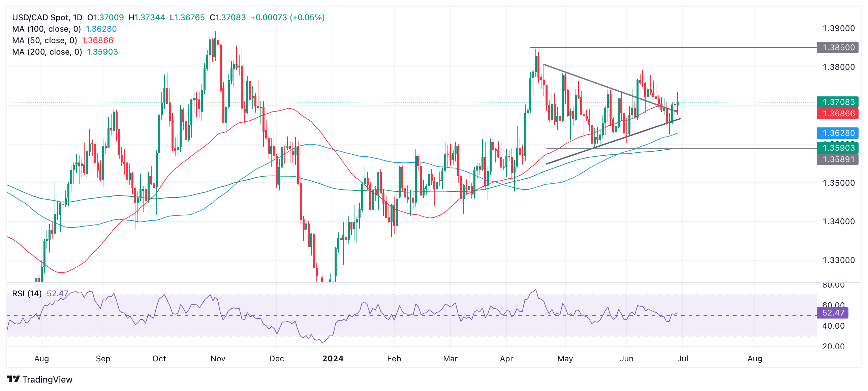Screen dimensions: 868x391
Task: Click the MA (100, close, 0) legend
Action: click(x=46, y=29)
